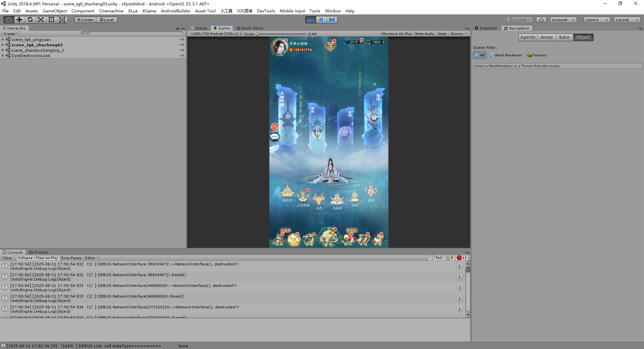Click the player avatar portrait in game

[279, 47]
